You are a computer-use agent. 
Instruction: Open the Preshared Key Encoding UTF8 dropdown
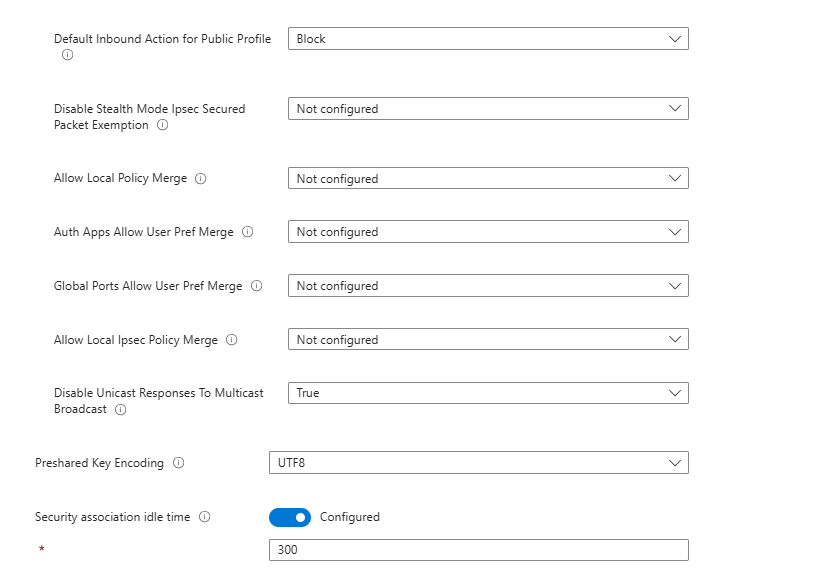tap(478, 463)
